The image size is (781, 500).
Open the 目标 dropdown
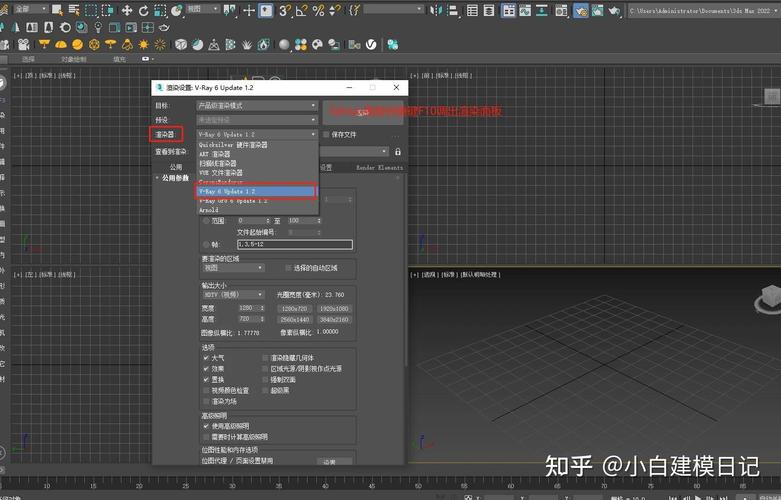[257, 106]
